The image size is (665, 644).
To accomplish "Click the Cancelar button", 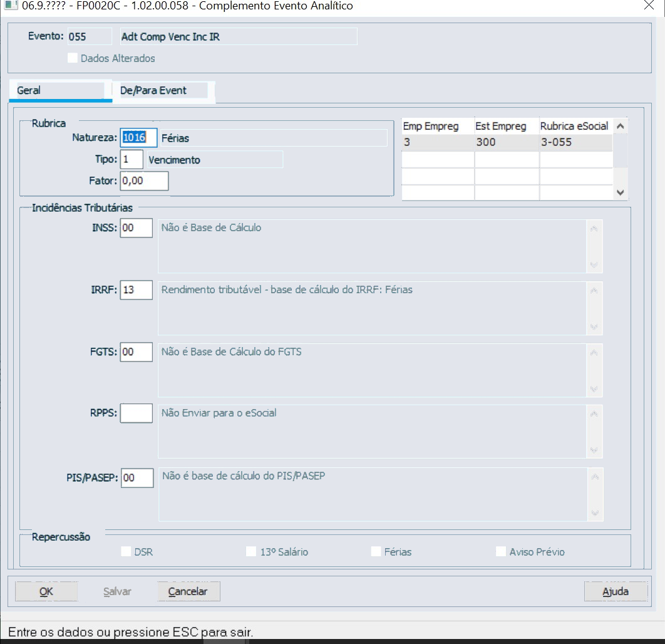I will tap(188, 591).
